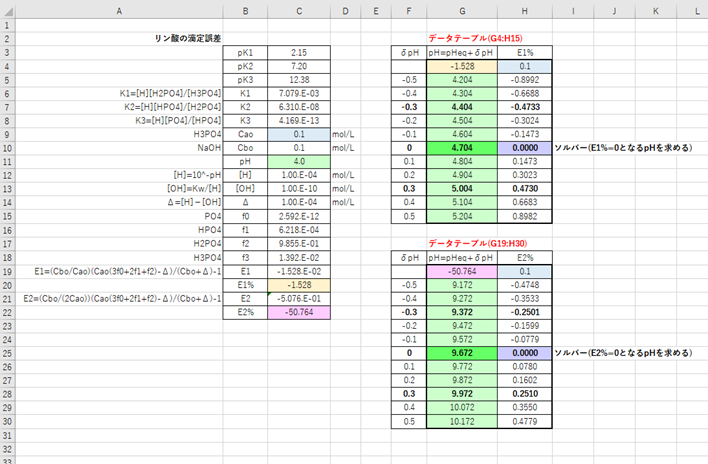Image resolution: width=708 pixels, height=464 pixels.
Task: Select f0 value 2.592.E-12
Action: 299,216
